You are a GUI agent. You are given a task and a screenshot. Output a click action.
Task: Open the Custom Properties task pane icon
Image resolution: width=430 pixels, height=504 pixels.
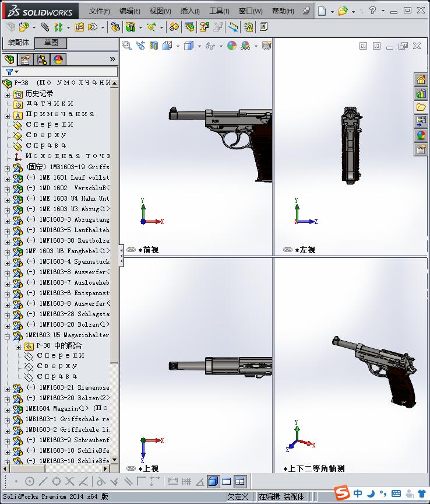tap(421, 149)
